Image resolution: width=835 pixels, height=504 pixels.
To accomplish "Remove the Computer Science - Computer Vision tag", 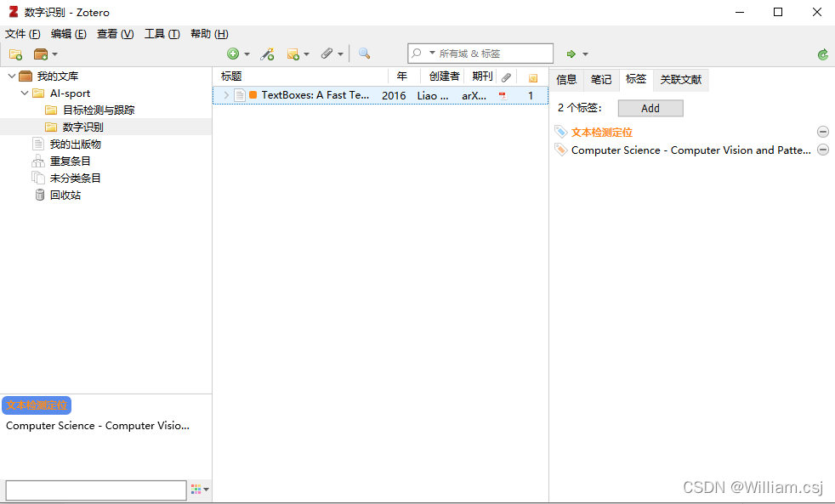I will 823,150.
